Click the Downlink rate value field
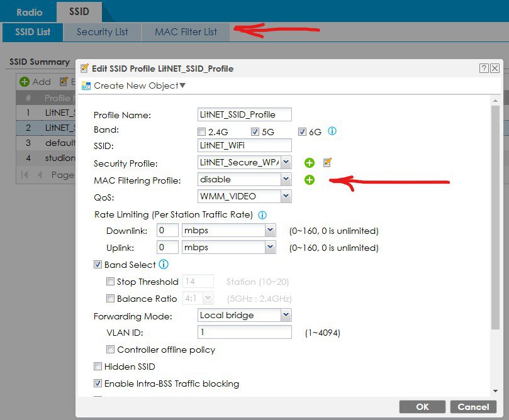This screenshot has width=509, height=420. (x=167, y=230)
